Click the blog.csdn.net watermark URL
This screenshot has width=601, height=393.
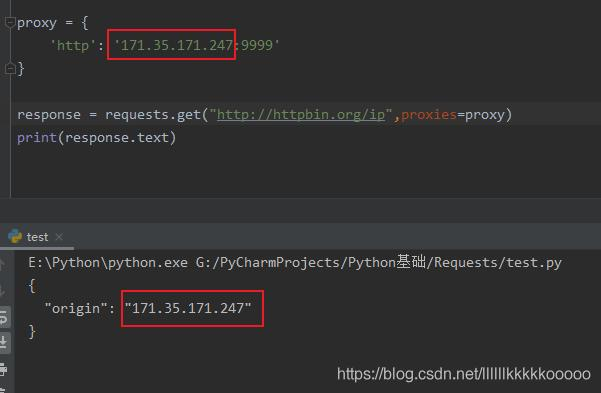tap(464, 374)
